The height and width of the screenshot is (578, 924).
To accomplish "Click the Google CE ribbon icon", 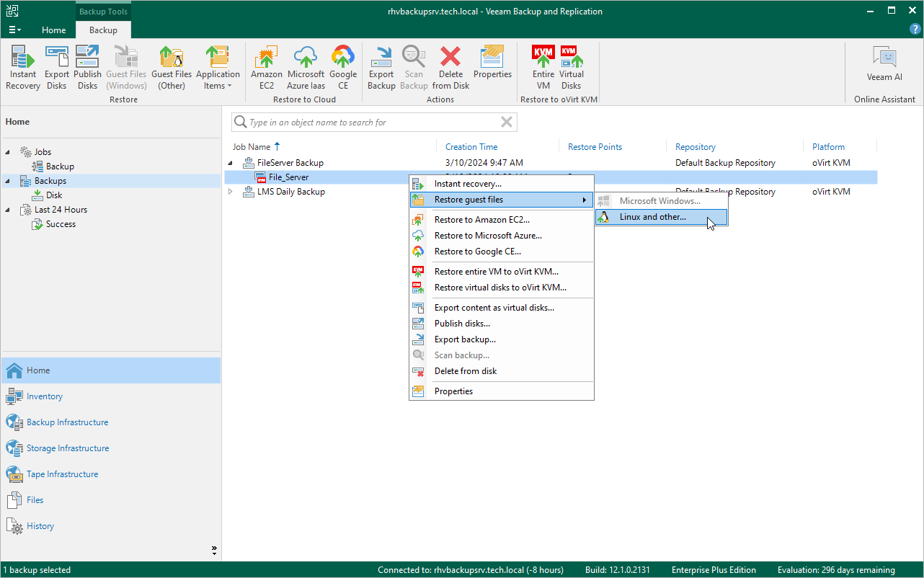I will tap(343, 67).
